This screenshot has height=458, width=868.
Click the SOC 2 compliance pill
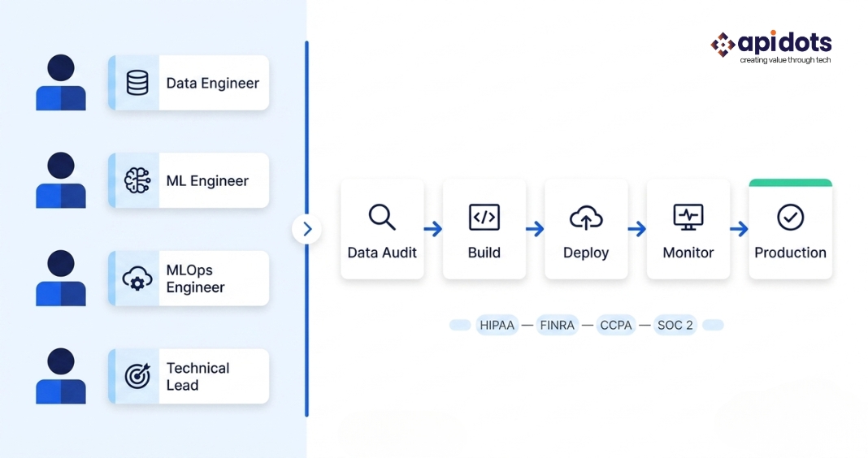coord(675,326)
